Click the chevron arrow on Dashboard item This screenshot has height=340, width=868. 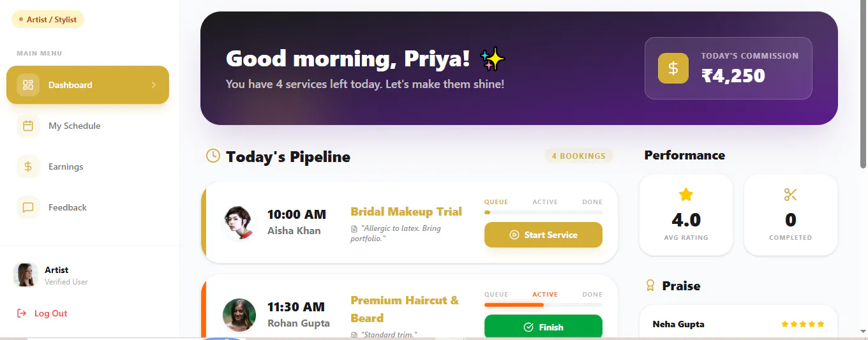coord(154,85)
